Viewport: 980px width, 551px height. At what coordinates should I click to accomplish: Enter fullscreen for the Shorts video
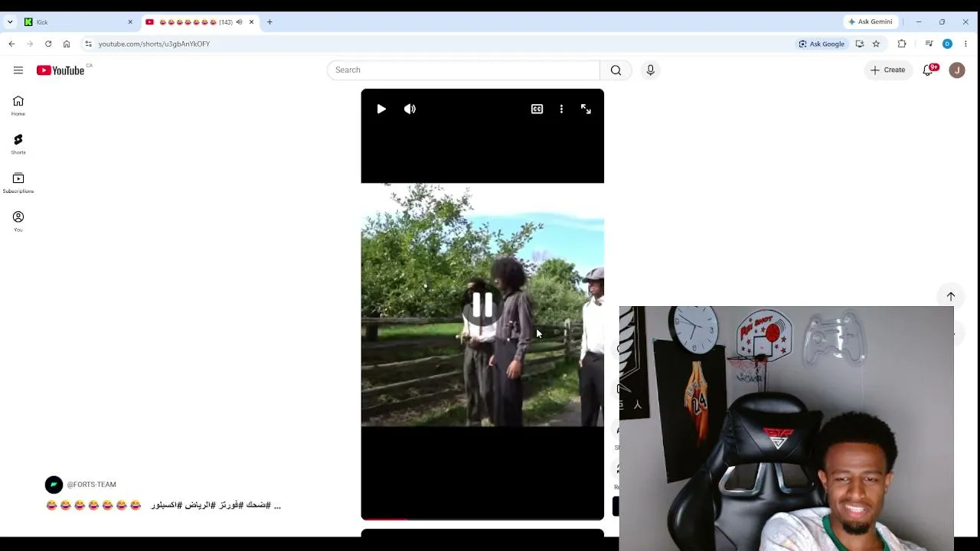click(586, 109)
